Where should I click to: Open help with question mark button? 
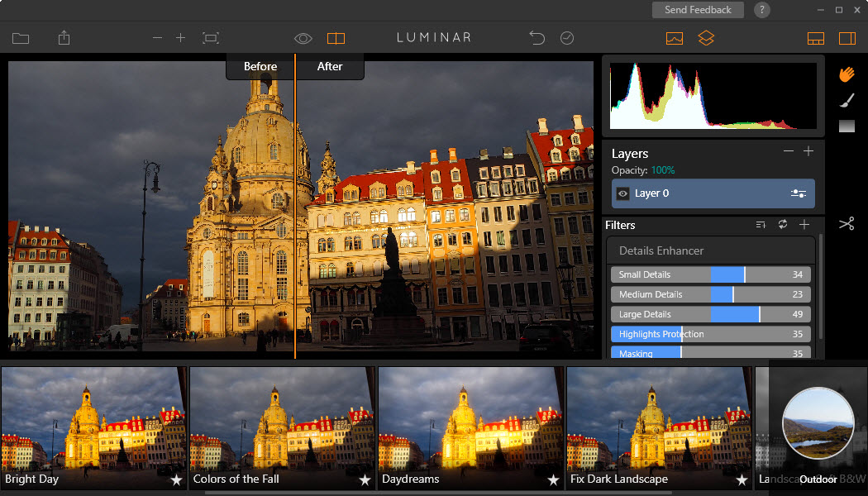click(x=761, y=9)
